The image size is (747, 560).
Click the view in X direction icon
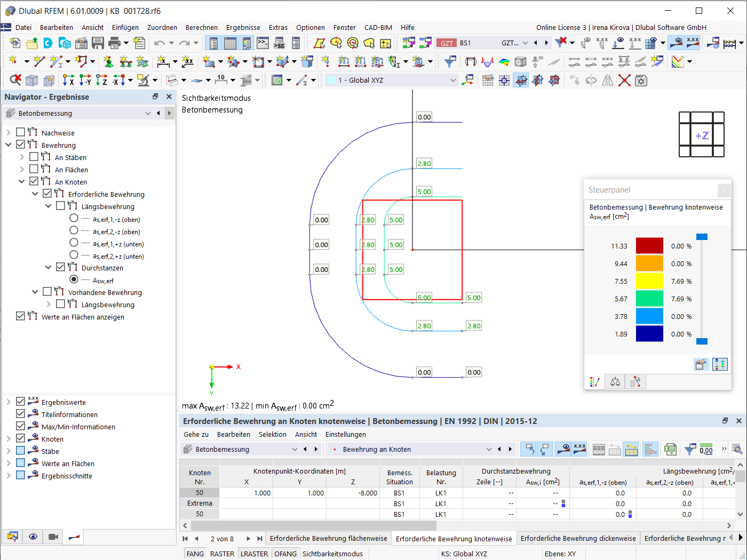point(68,81)
